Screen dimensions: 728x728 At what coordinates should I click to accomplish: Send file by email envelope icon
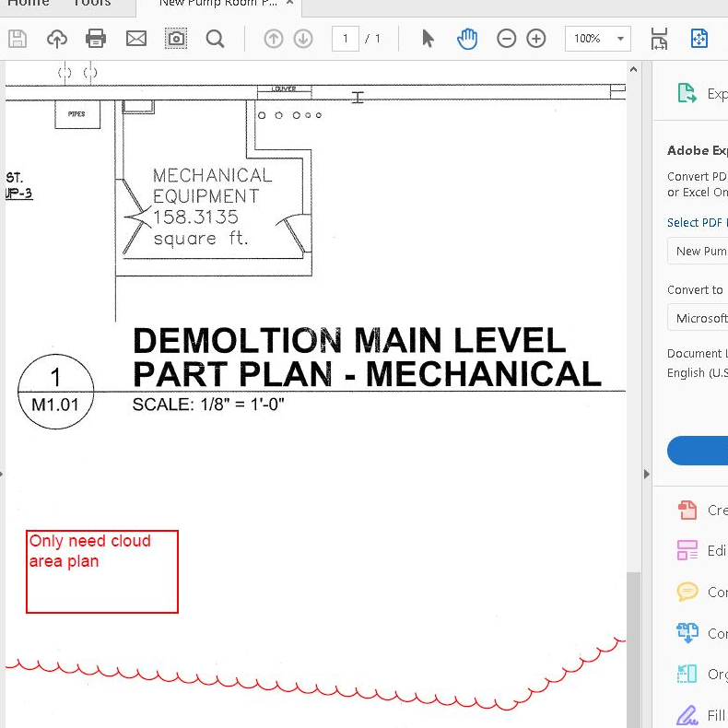136,39
